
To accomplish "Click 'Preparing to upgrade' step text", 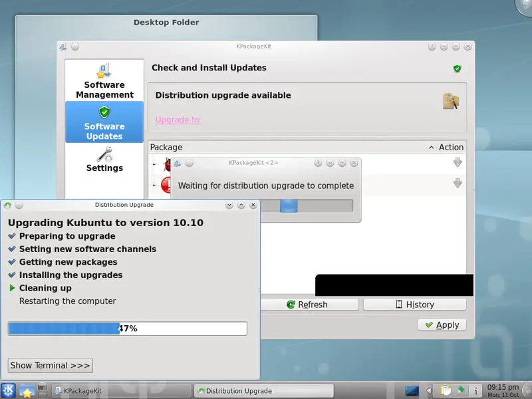I will [67, 236].
